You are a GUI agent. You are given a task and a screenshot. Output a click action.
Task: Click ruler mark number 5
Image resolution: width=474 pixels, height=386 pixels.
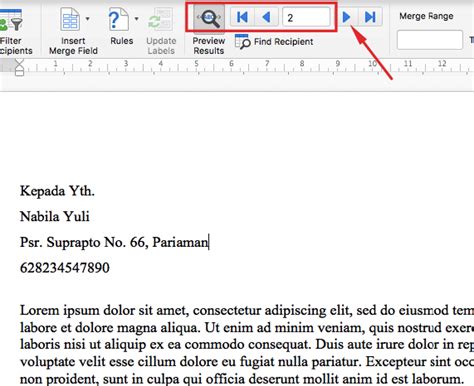(196, 63)
